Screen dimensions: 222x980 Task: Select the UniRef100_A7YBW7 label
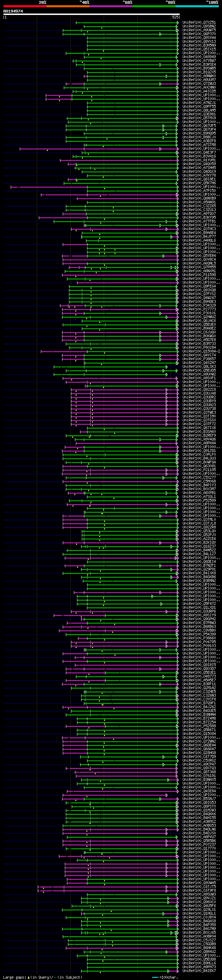199,61
